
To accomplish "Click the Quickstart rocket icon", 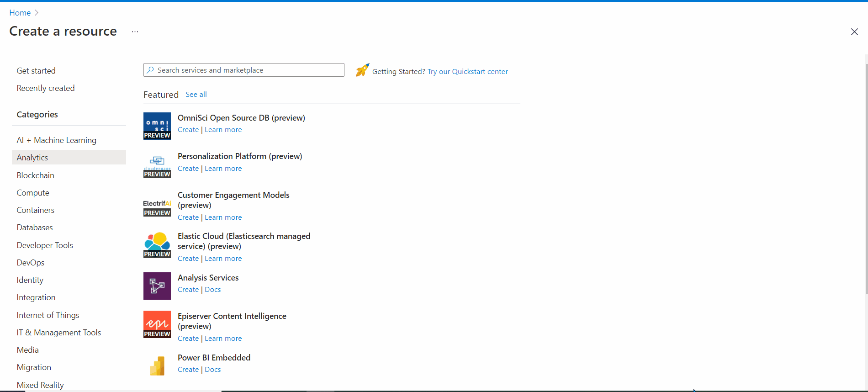I will 363,70.
